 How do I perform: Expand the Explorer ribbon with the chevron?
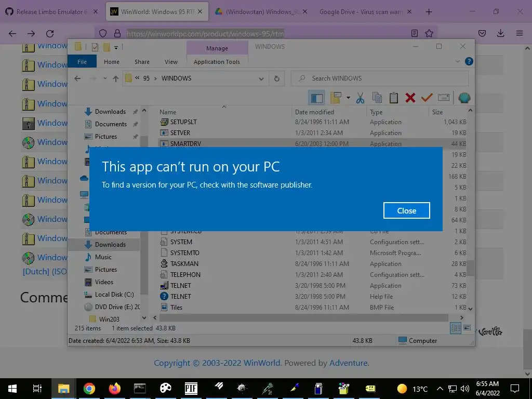pyautogui.click(x=457, y=61)
